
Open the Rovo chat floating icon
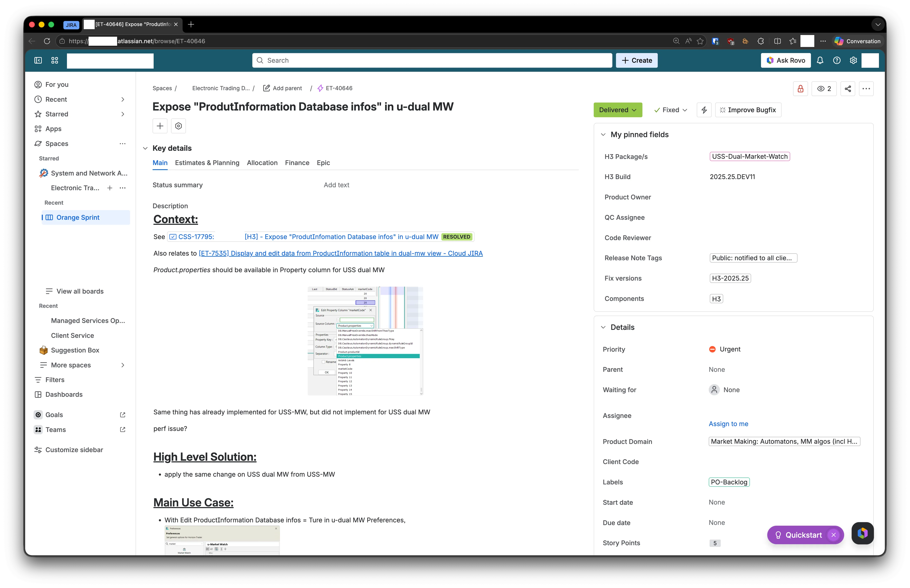pos(863,533)
